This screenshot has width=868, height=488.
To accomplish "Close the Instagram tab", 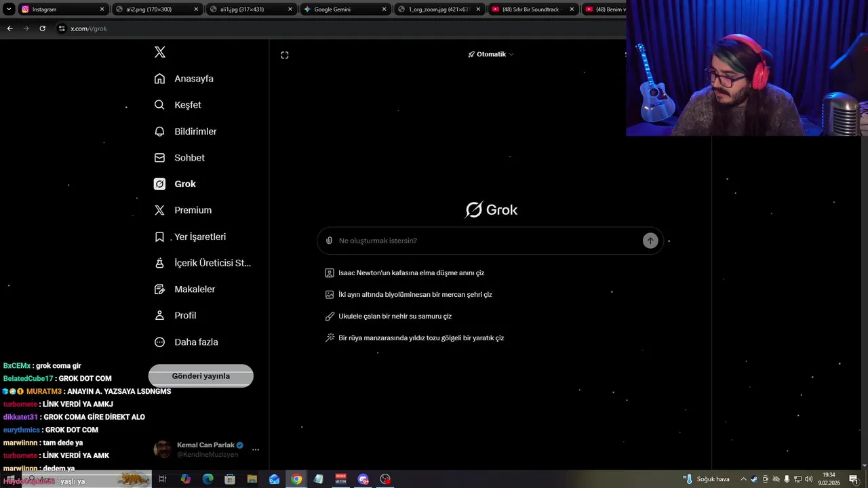I will point(102,9).
